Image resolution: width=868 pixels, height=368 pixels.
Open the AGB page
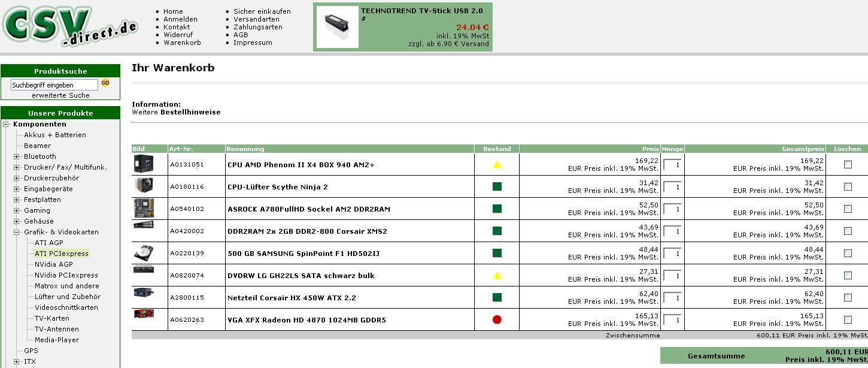point(241,35)
